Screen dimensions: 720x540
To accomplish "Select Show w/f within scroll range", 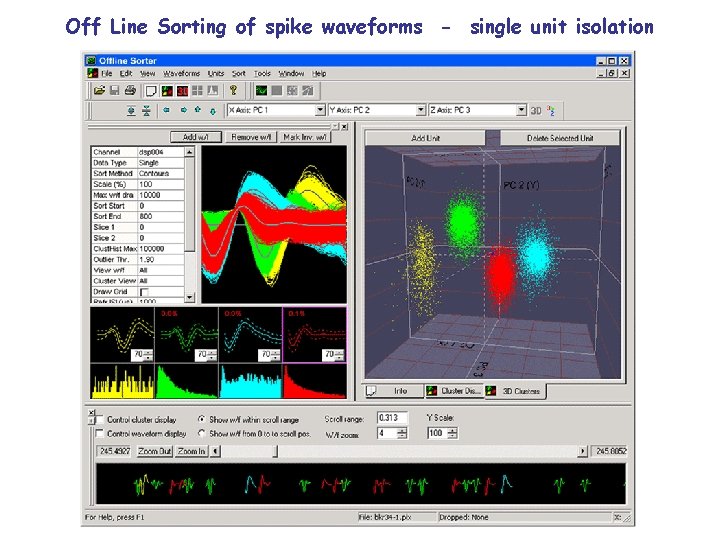I will click(201, 419).
